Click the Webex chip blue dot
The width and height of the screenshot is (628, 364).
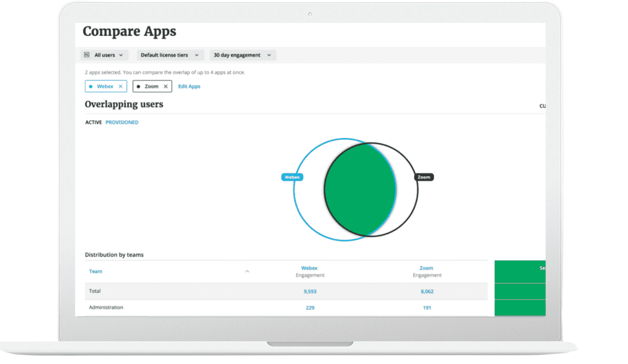coord(91,87)
